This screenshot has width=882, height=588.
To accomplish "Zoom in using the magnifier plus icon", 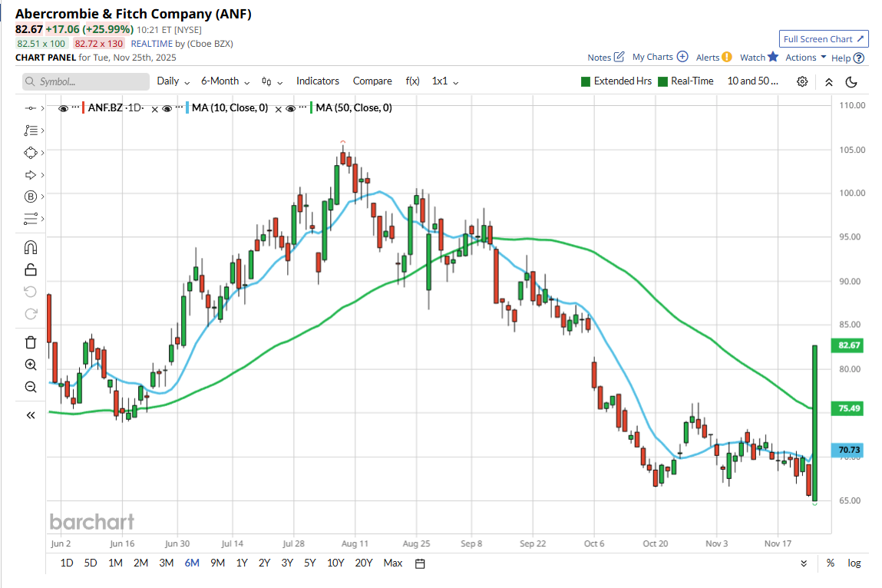I will point(31,365).
